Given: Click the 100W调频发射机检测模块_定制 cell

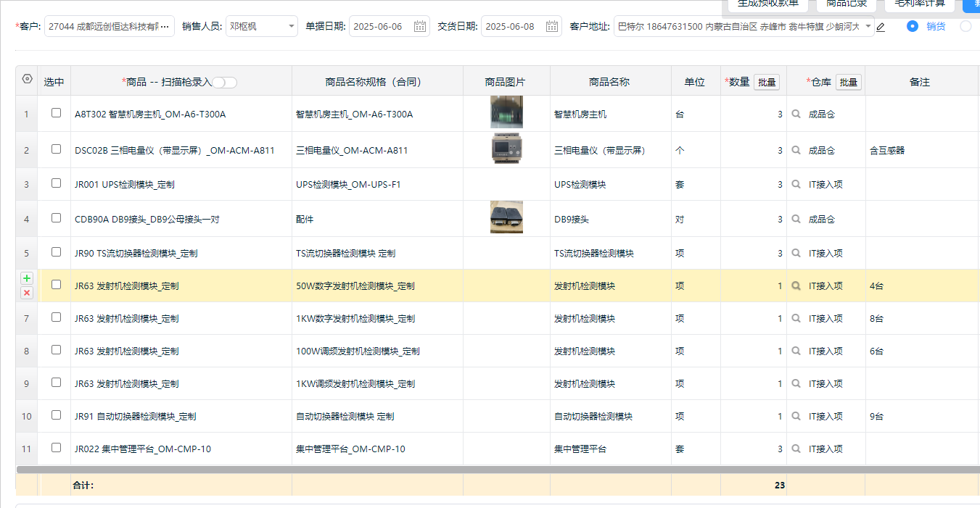Looking at the screenshot, I should (377, 351).
